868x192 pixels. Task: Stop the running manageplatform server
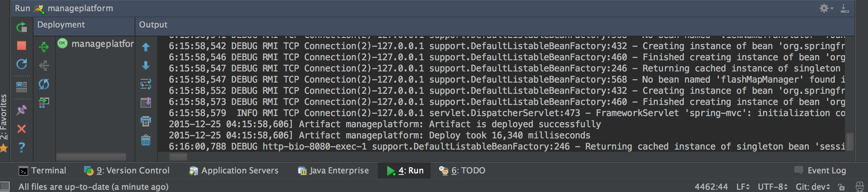22,45
